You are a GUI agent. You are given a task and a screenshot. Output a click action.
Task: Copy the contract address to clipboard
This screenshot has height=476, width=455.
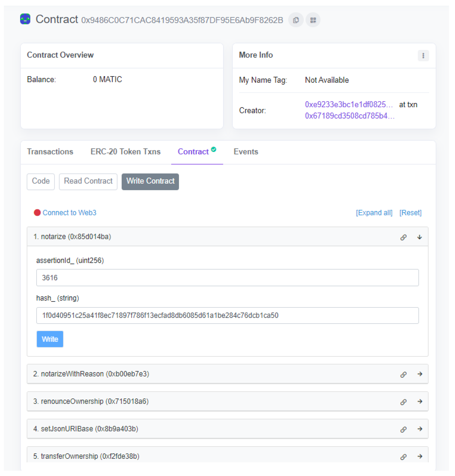(296, 20)
